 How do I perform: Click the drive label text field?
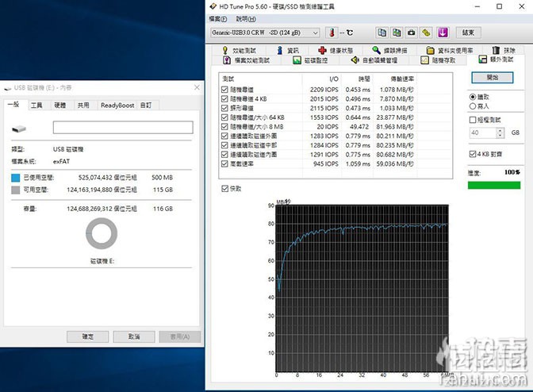[x=122, y=128]
